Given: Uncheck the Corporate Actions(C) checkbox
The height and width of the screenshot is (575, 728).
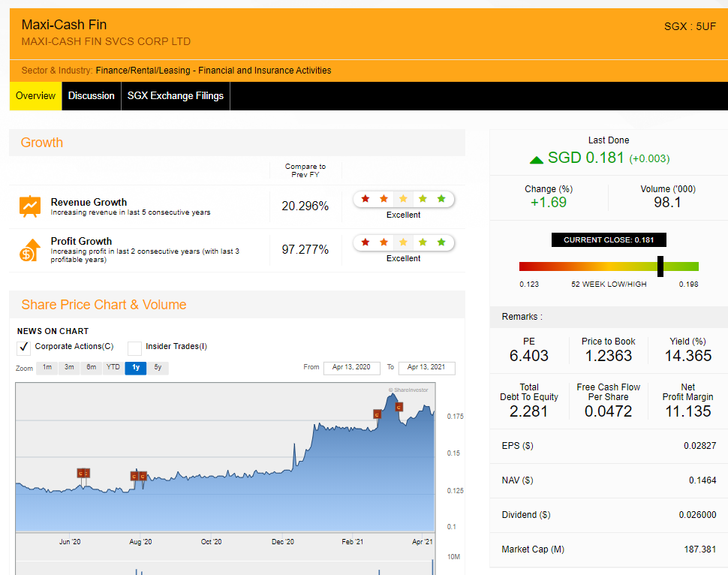Looking at the screenshot, I should (24, 348).
